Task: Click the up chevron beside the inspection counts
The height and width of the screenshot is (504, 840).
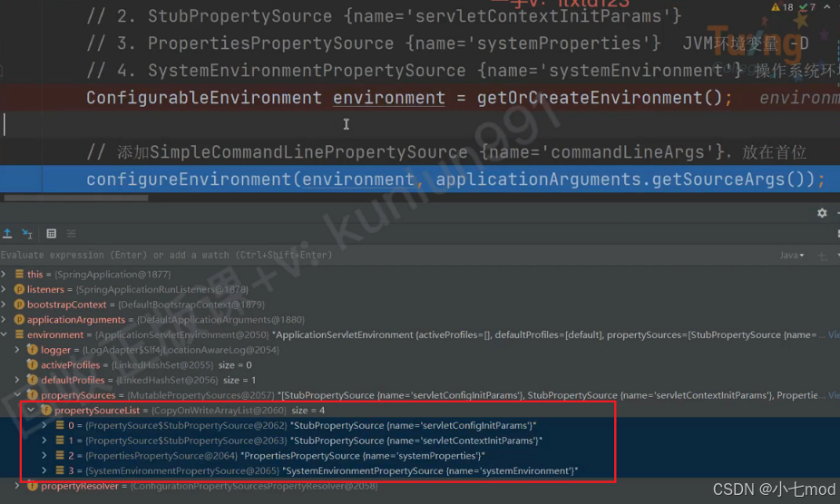Action: click(x=828, y=7)
